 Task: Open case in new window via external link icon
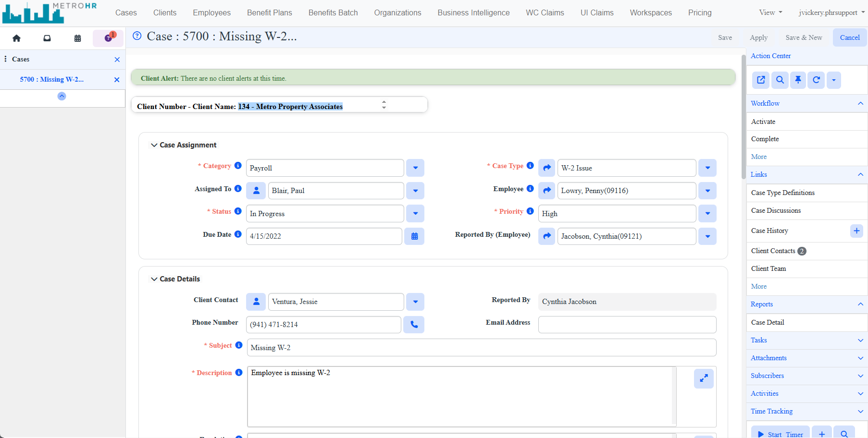761,80
